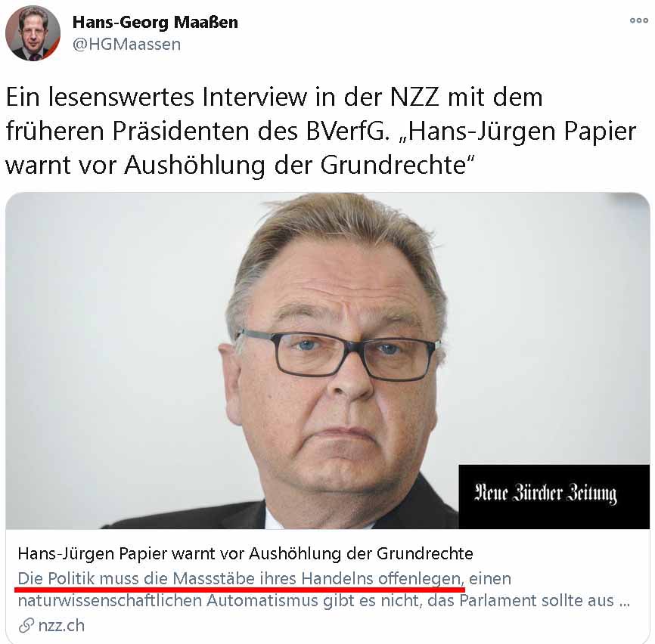Click the word 'Grundrechte' ending the tweet text
The image size is (655, 644).
coord(393,166)
